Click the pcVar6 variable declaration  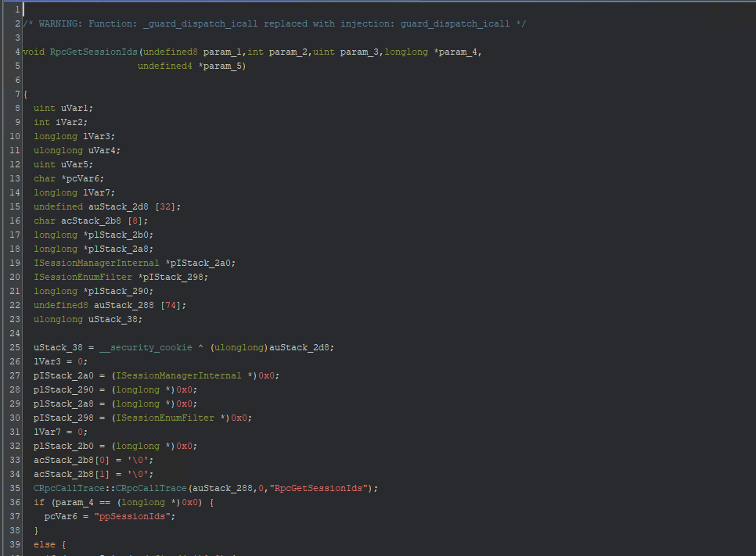point(69,178)
